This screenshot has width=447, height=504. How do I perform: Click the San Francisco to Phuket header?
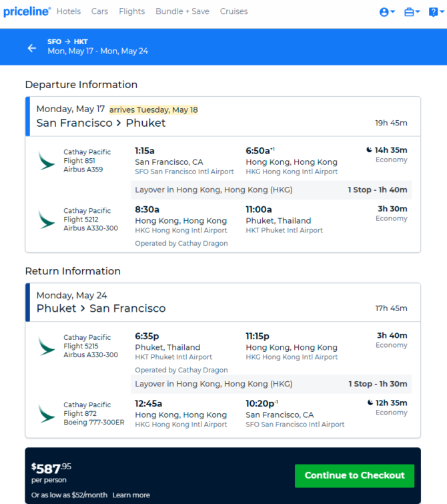pos(101,123)
